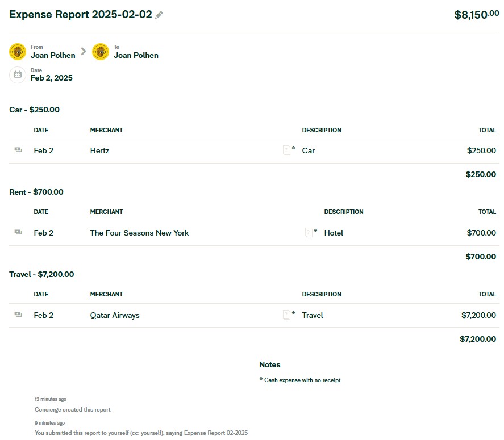Click the cash icon on Four Seasons row
Screen dimensions: 504x440
(x=18, y=232)
